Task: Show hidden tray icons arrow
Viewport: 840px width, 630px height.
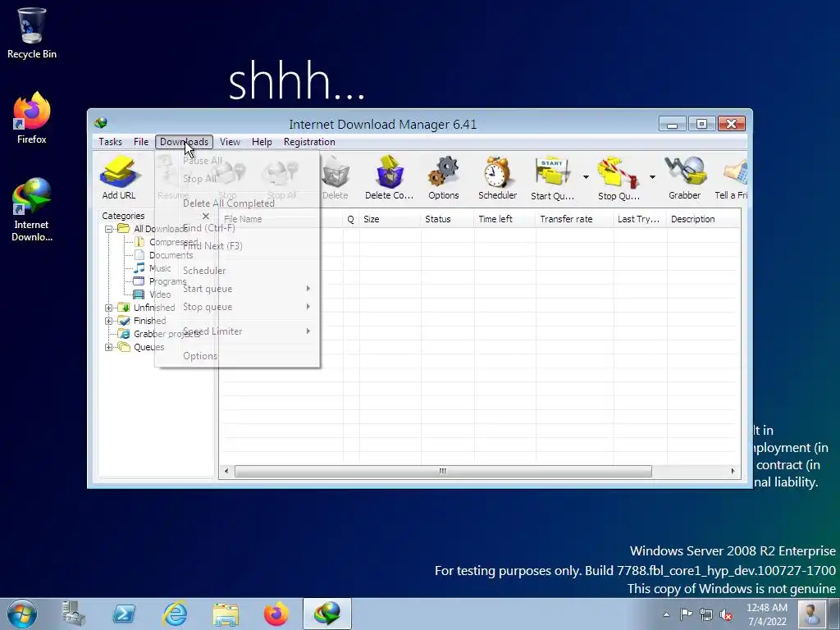Action: 666,614
